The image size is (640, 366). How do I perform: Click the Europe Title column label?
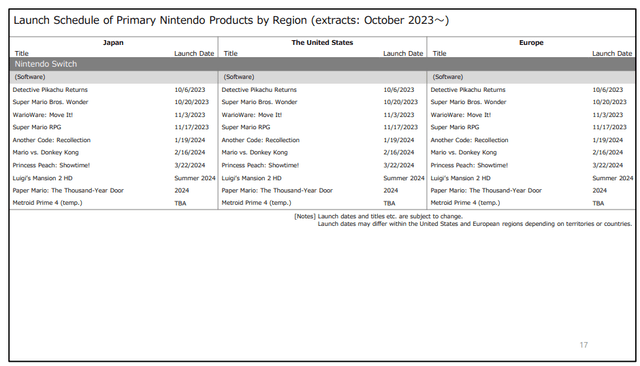[439, 53]
